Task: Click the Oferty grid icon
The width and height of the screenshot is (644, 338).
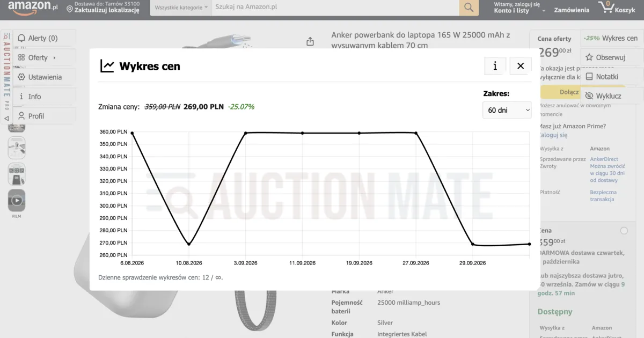Action: click(x=21, y=57)
